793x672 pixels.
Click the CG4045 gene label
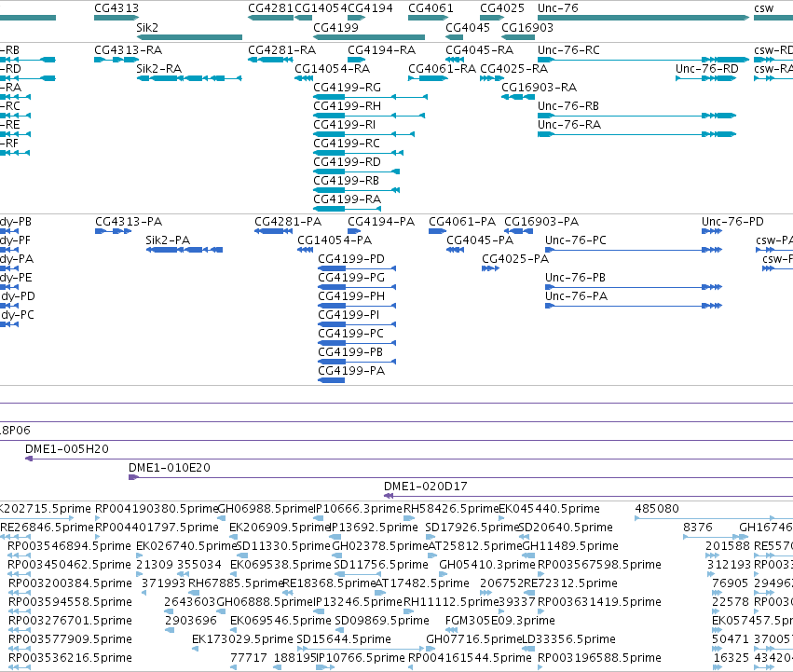coord(468,27)
